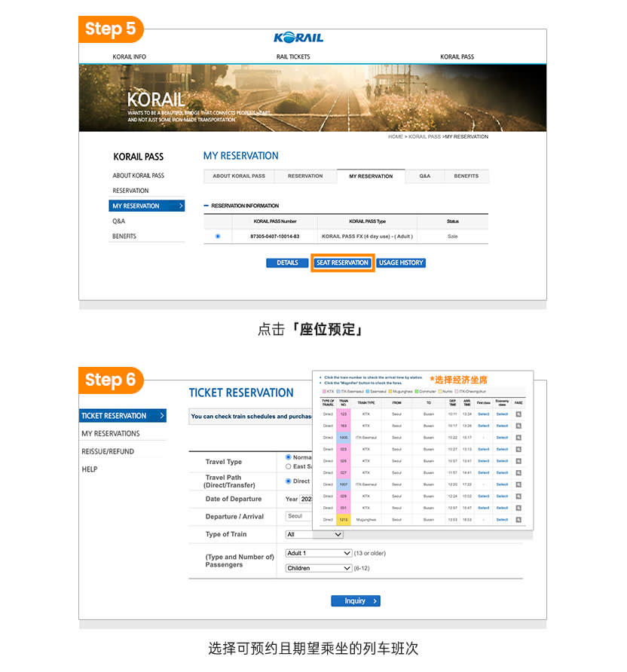Open the BENEFITS tab
The image size is (627, 672).
tap(466, 176)
